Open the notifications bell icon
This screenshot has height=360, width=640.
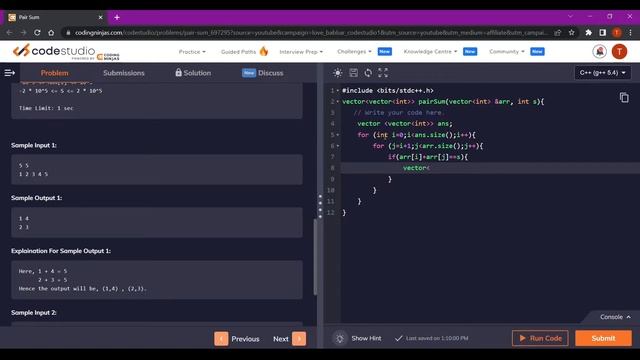[x=600, y=51]
